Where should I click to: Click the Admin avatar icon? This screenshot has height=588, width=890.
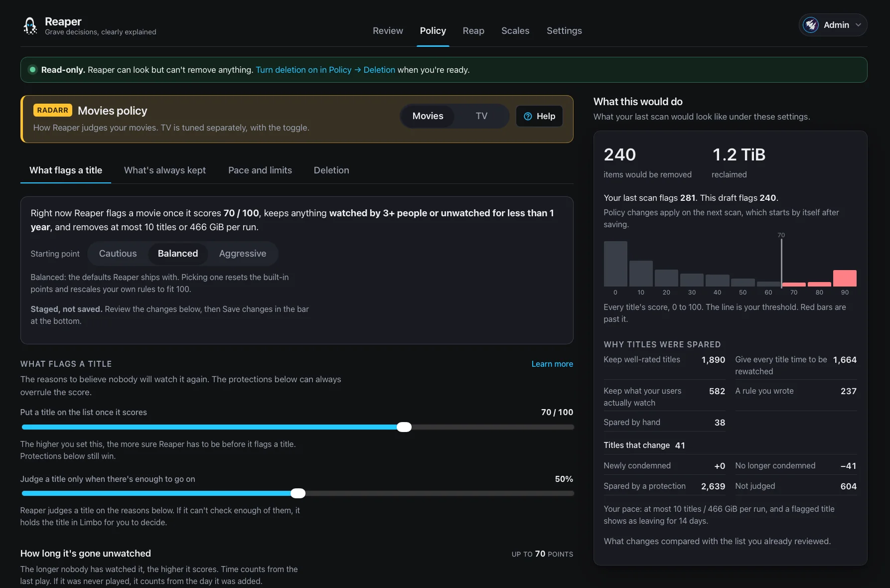coord(811,25)
